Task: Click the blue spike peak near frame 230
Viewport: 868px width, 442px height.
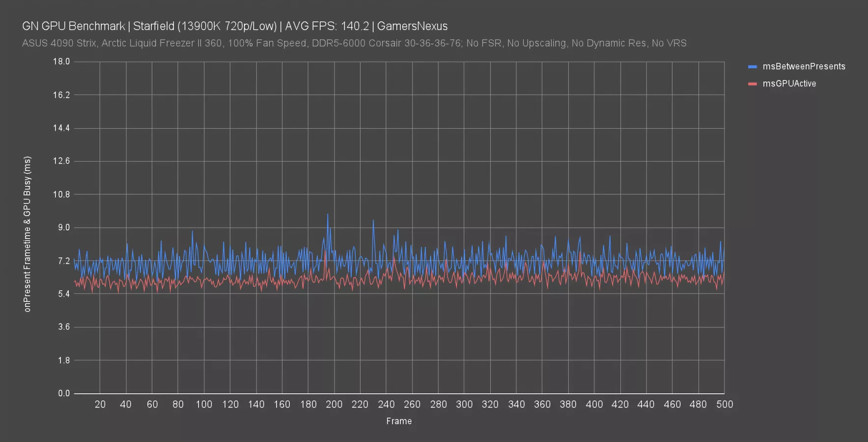Action: (x=373, y=221)
